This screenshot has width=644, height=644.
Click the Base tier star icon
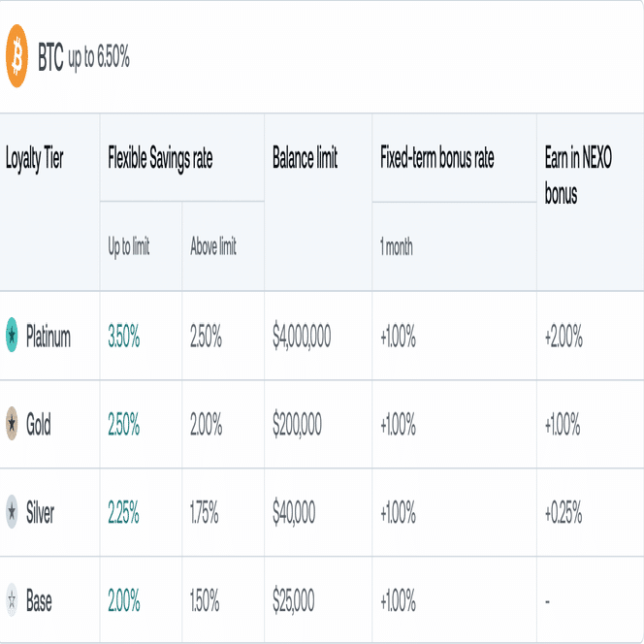12,600
